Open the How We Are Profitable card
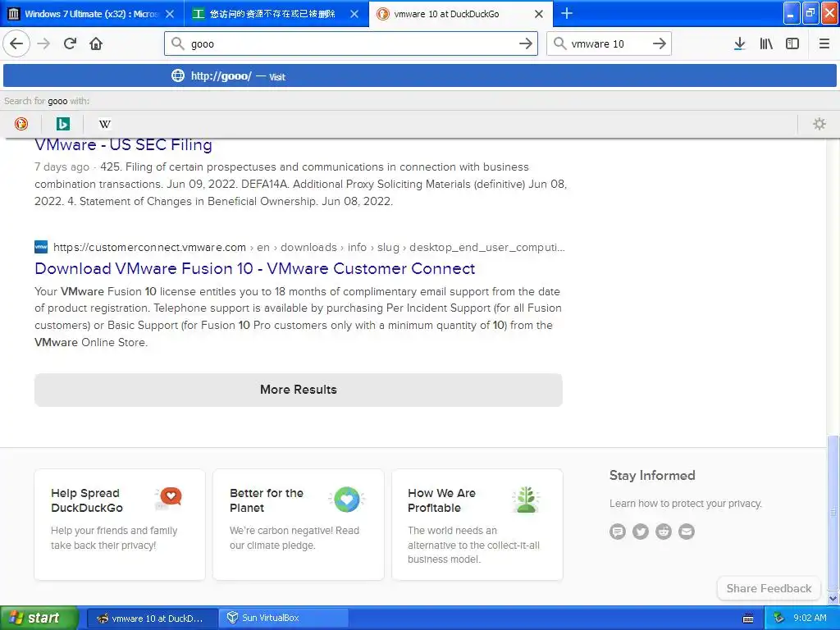 477,524
